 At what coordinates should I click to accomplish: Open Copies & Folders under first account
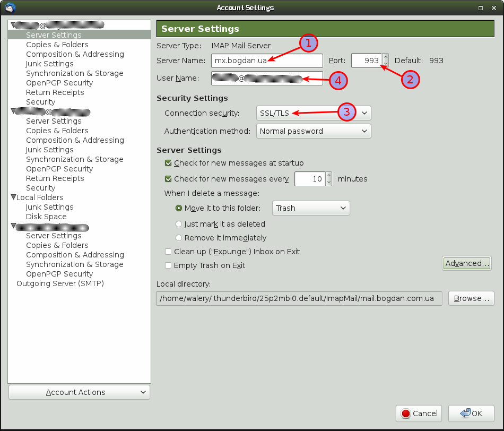tap(57, 45)
